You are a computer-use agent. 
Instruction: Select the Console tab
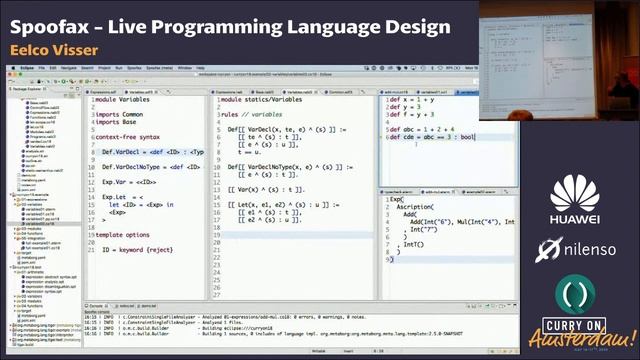pos(96,306)
